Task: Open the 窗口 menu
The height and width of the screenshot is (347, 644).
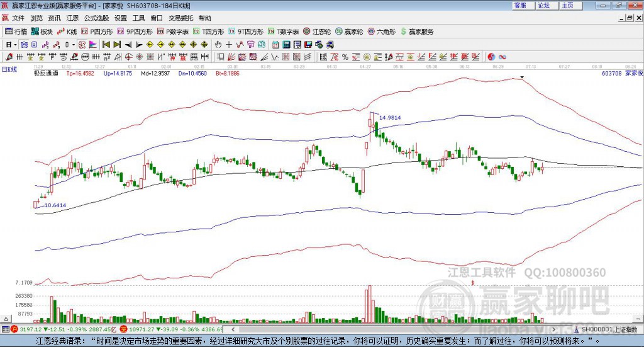Action: (x=157, y=18)
